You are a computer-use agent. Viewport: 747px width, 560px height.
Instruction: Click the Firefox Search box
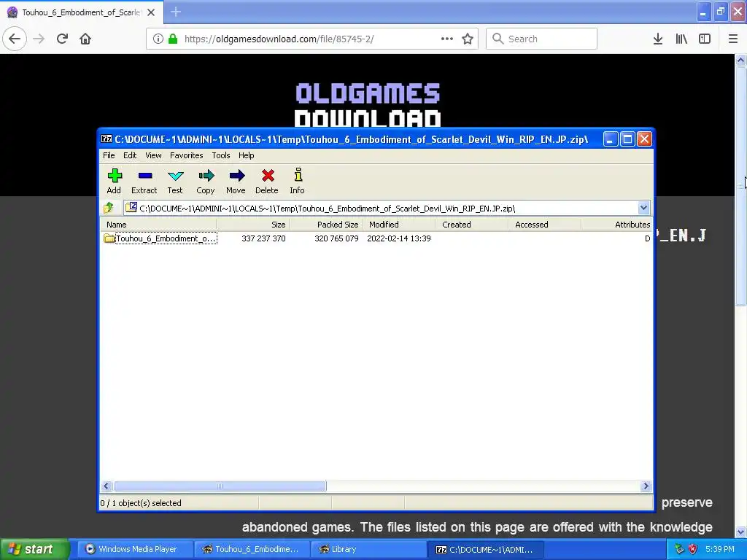[541, 39]
